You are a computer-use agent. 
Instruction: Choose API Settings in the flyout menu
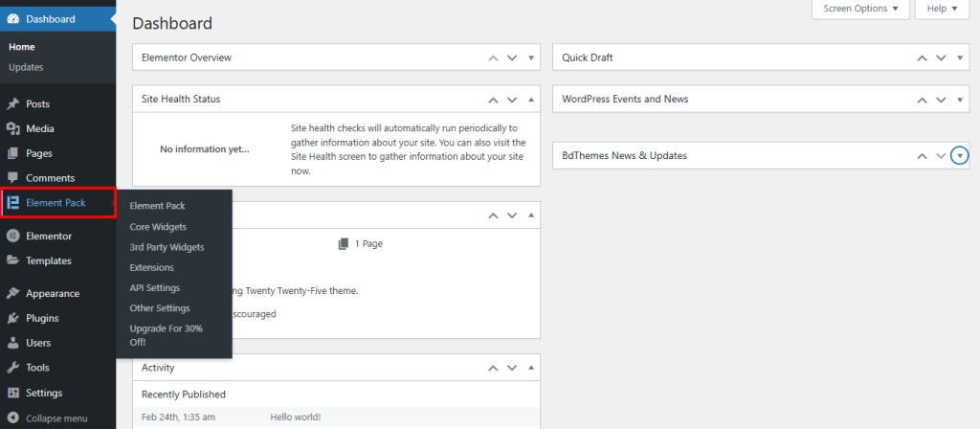tap(155, 288)
